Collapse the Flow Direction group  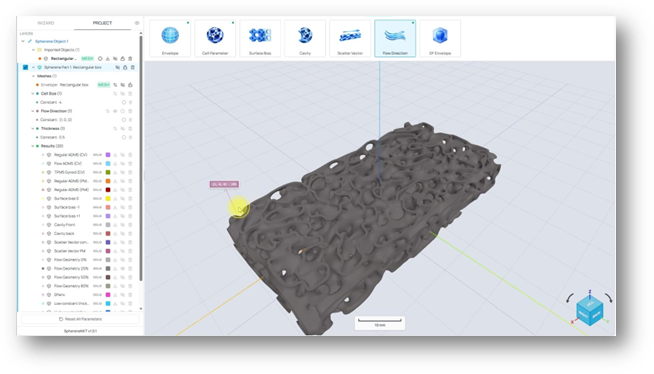click(x=33, y=111)
